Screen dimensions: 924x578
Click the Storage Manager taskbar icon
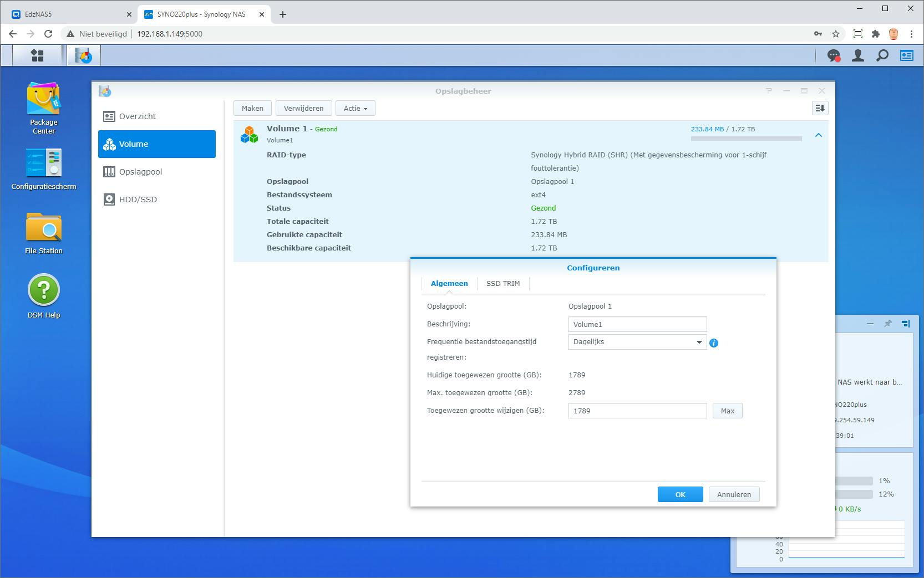point(84,55)
